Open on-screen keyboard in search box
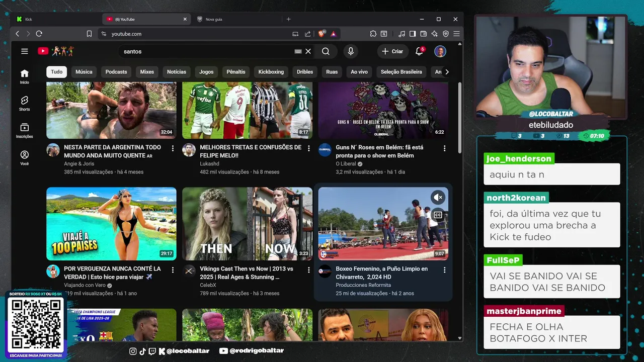The image size is (644, 362). [x=298, y=51]
